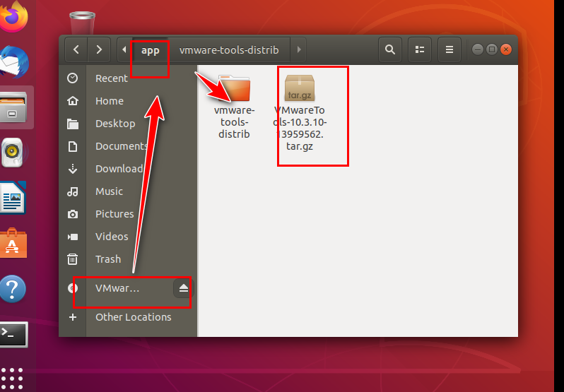Click the Downloads arrow icon in sidebar
Viewport: 564px width, 392px height.
click(x=73, y=169)
